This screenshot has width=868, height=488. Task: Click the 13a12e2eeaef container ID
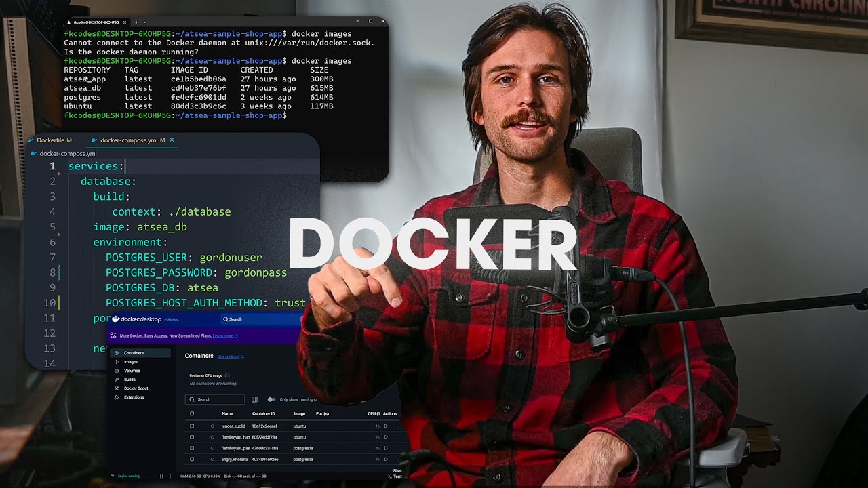(x=265, y=426)
